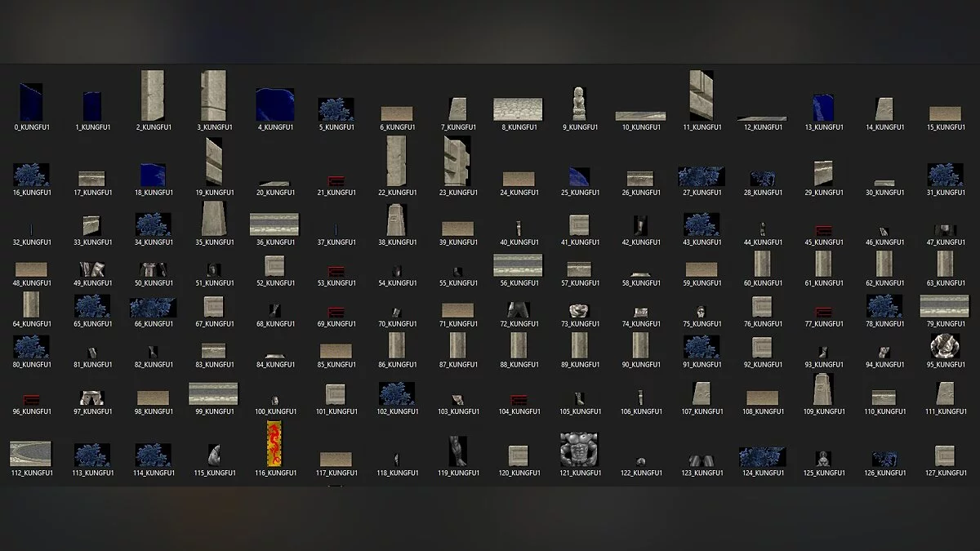
Task: Select the 9_KUNGFU1 statue texture file
Action: 579,104
